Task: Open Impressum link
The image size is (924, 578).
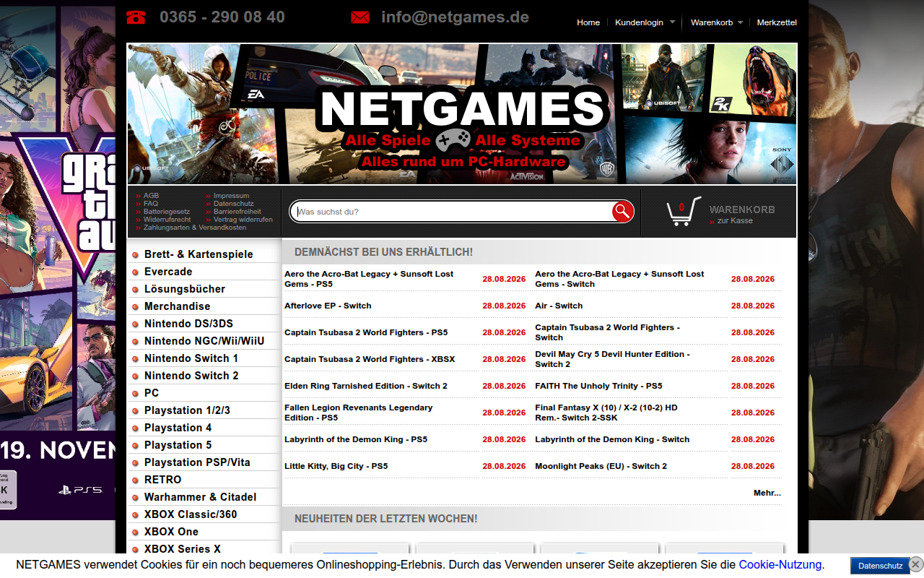Action: (231, 196)
